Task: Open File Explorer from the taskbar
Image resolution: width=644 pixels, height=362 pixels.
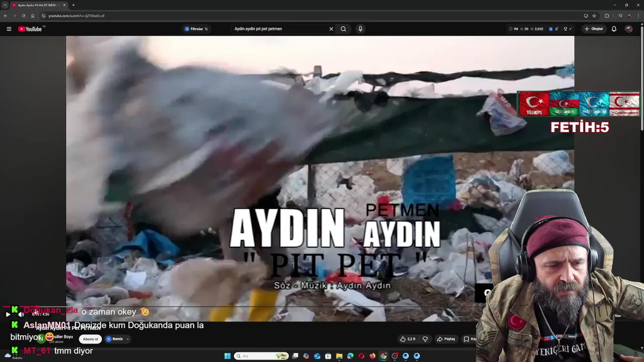Action: pyautogui.click(x=339, y=356)
